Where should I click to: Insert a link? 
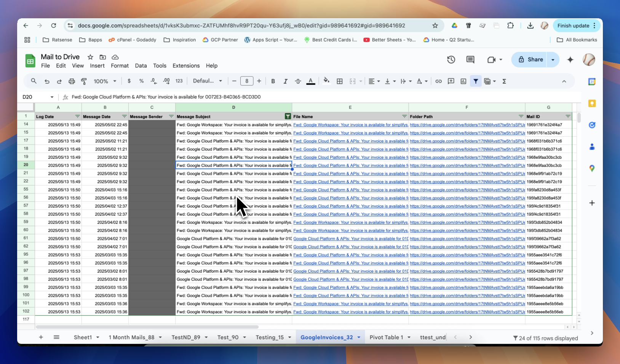point(439,81)
